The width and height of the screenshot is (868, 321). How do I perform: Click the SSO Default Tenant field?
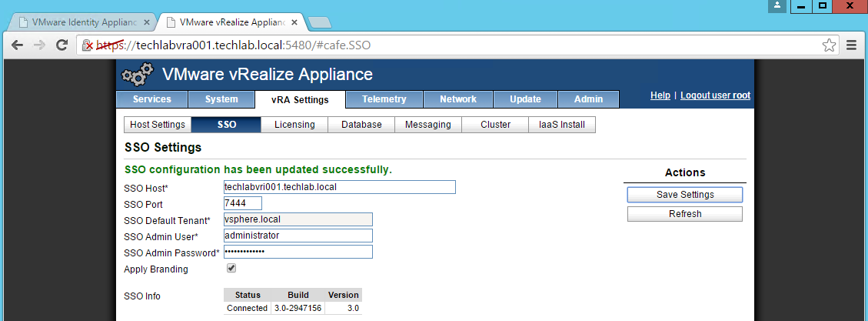point(298,219)
